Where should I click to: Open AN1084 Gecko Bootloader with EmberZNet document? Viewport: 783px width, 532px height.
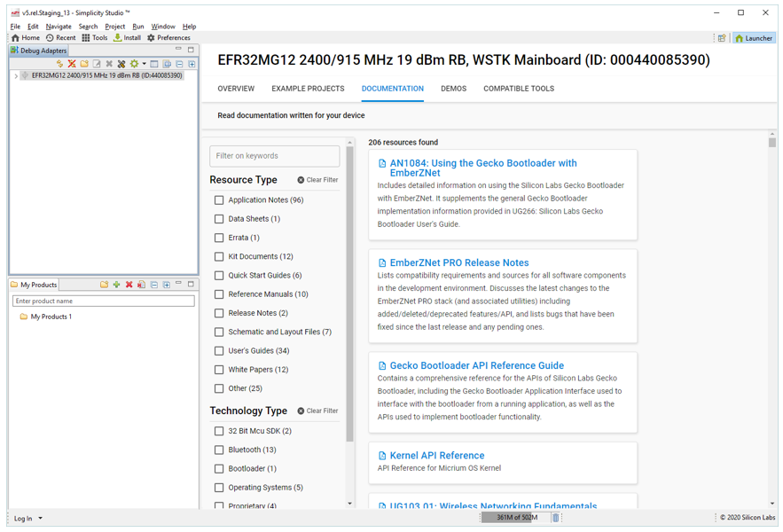click(483, 168)
